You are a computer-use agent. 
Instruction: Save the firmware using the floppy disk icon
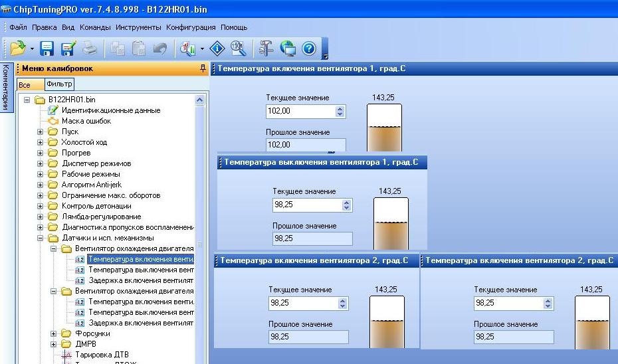(x=47, y=48)
